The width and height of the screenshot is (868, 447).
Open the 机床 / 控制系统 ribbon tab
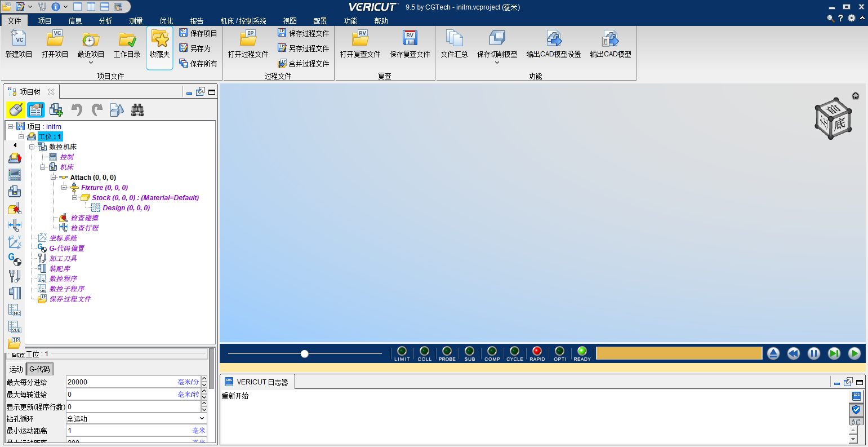pyautogui.click(x=243, y=21)
